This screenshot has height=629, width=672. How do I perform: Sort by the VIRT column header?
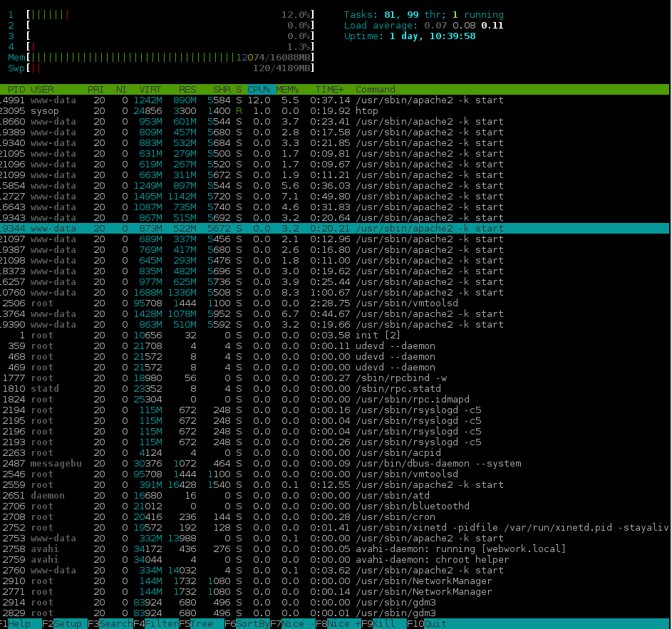pyautogui.click(x=150, y=90)
